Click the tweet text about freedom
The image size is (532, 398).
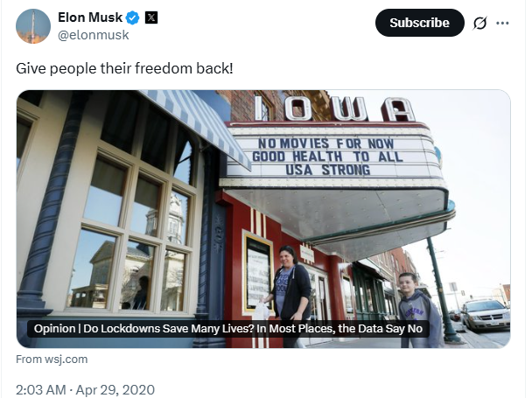123,67
